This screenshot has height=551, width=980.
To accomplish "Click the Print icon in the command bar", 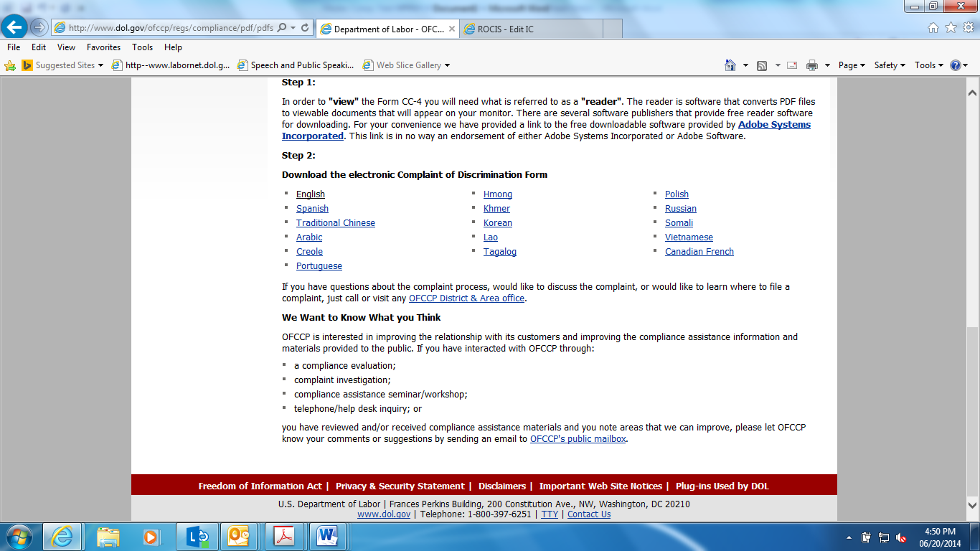I will [x=812, y=65].
